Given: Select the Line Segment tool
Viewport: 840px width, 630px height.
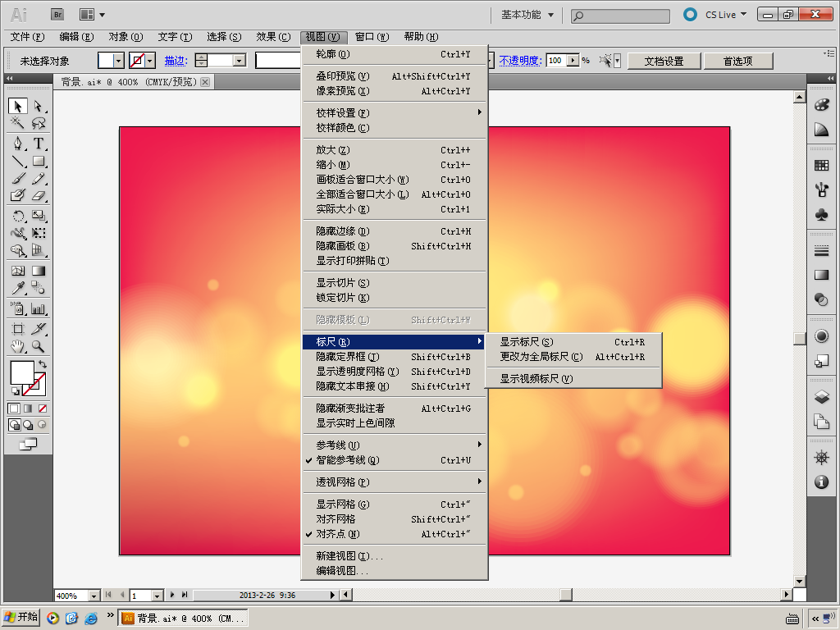Looking at the screenshot, I should tap(18, 161).
